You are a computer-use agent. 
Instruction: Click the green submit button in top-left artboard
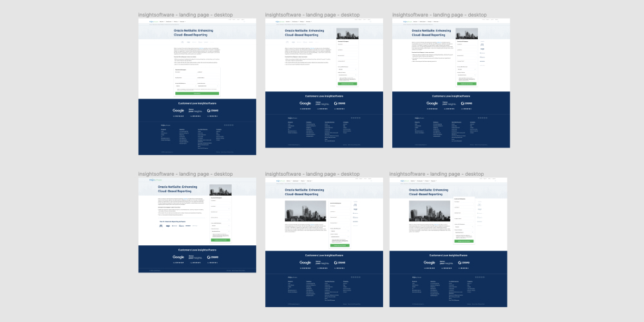tap(197, 93)
